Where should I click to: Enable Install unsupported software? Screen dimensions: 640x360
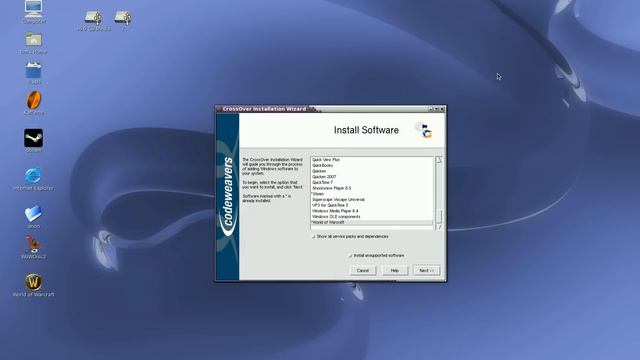coord(350,256)
